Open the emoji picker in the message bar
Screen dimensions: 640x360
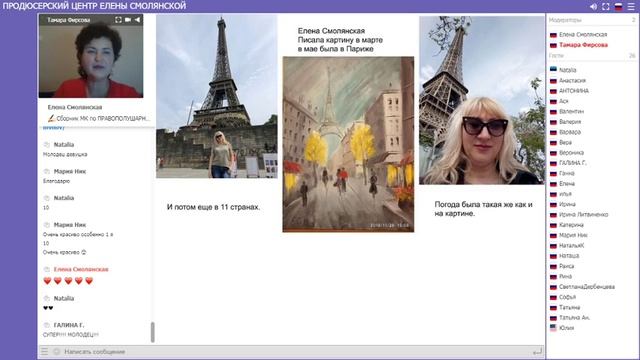pyautogui.click(x=56, y=351)
